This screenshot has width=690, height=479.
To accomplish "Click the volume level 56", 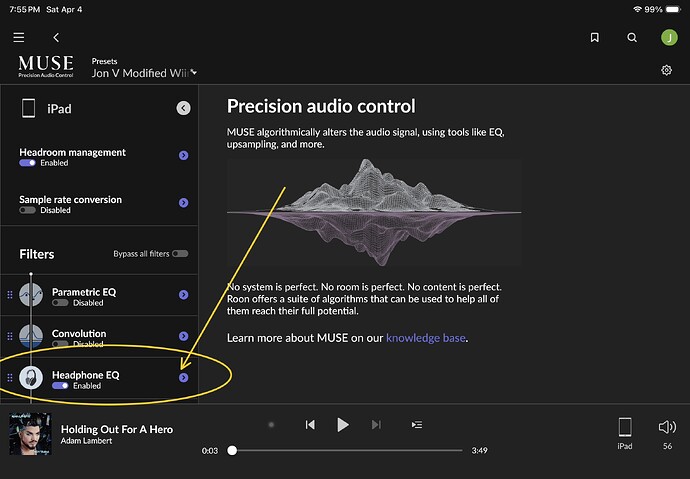I will pyautogui.click(x=667, y=446).
